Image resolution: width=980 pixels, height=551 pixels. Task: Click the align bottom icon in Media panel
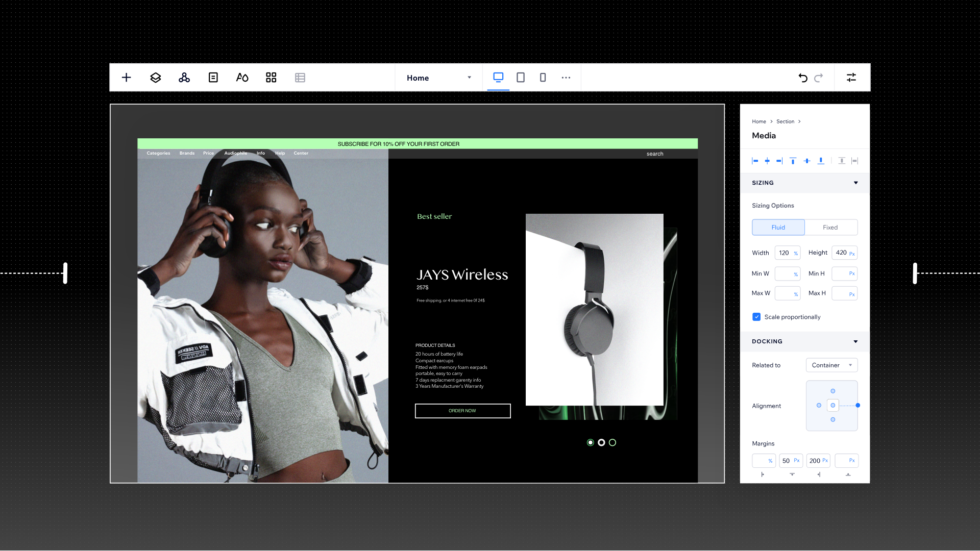(821, 161)
